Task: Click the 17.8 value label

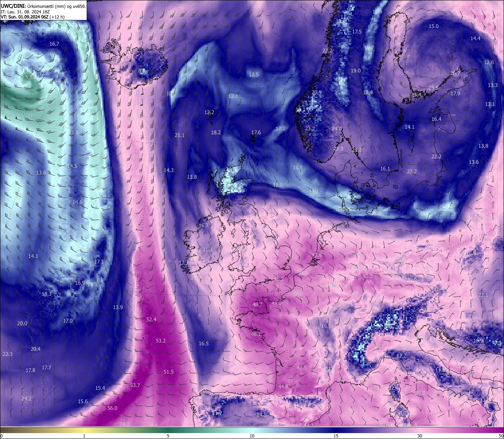Action: 30,370
